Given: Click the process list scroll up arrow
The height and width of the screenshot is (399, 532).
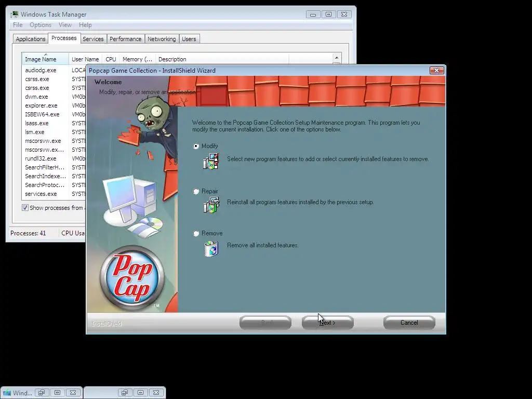Looking at the screenshot, I should [337, 58].
